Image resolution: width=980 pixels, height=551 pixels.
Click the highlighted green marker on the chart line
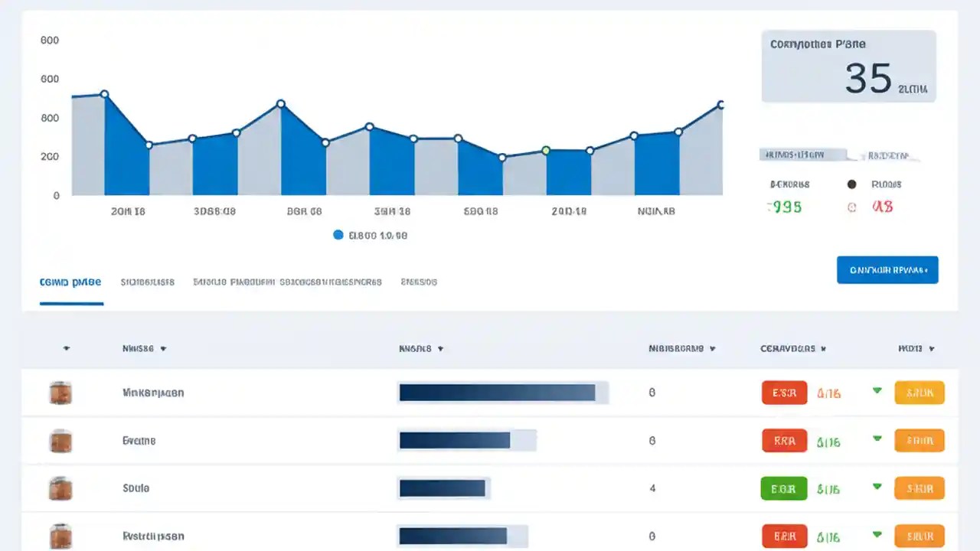click(x=546, y=151)
